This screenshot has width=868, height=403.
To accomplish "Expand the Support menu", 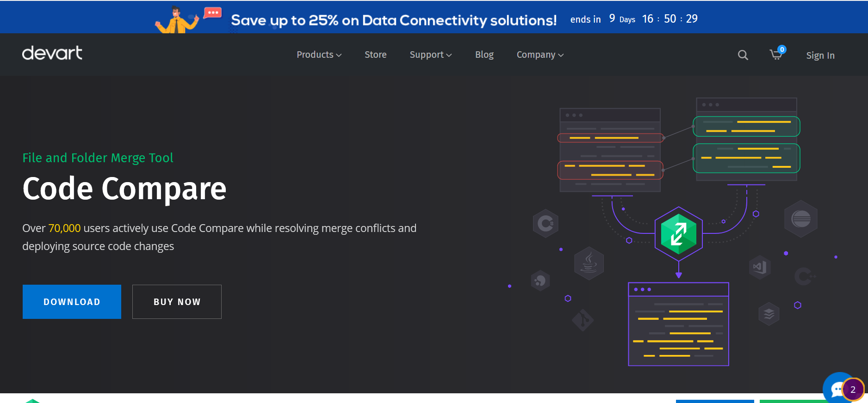I will [430, 55].
